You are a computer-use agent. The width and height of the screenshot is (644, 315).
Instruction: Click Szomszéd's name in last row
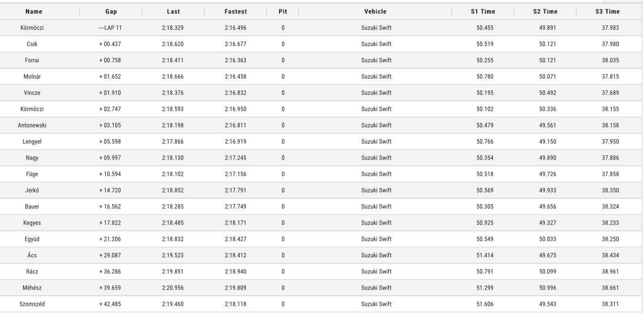(x=32, y=304)
